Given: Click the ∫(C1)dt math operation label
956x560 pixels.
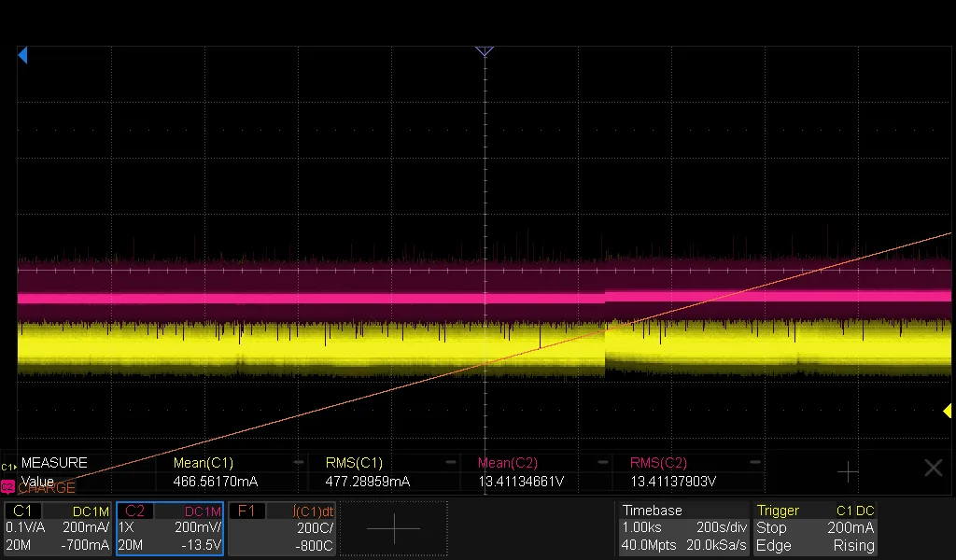Looking at the screenshot, I should (314, 511).
